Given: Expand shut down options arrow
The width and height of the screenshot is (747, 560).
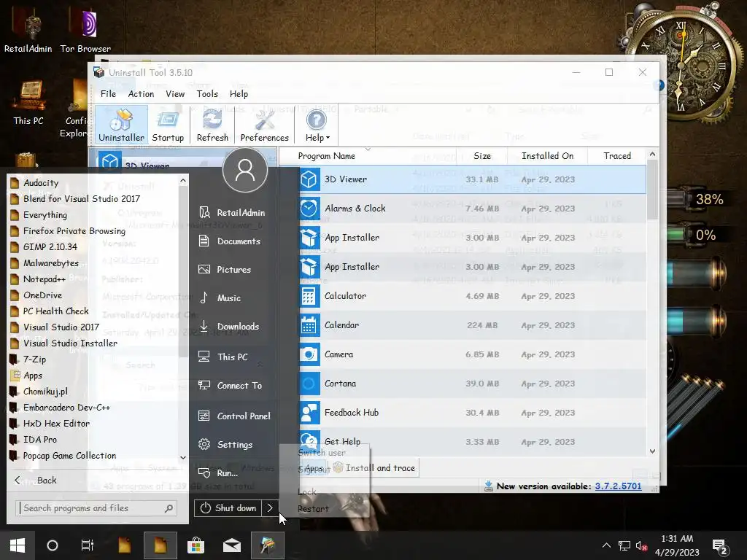Looking at the screenshot, I should (x=270, y=508).
